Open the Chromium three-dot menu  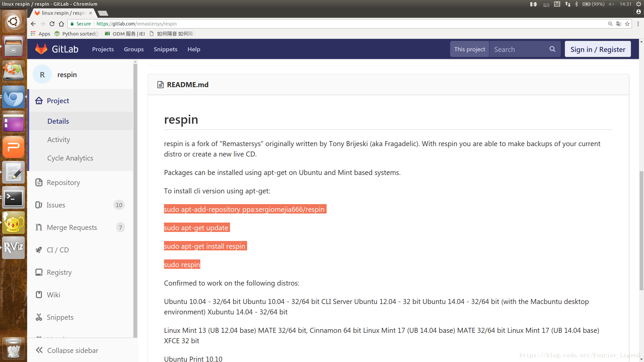[x=638, y=24]
